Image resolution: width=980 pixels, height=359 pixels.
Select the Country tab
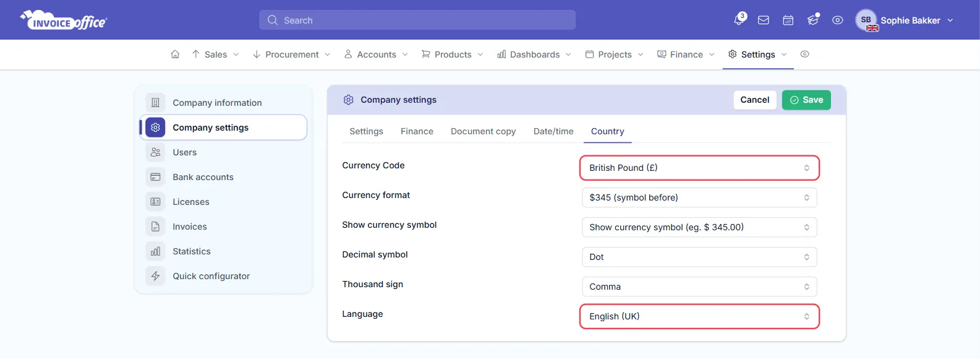click(x=607, y=131)
